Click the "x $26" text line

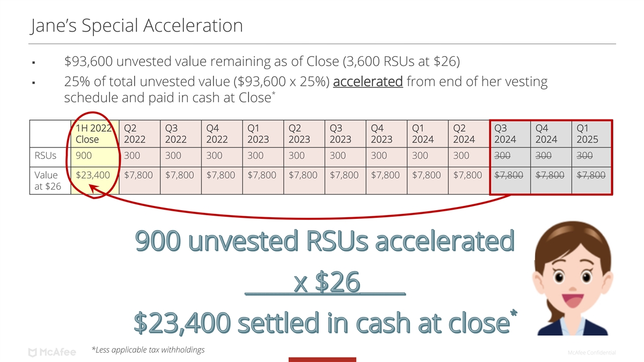[x=326, y=283]
